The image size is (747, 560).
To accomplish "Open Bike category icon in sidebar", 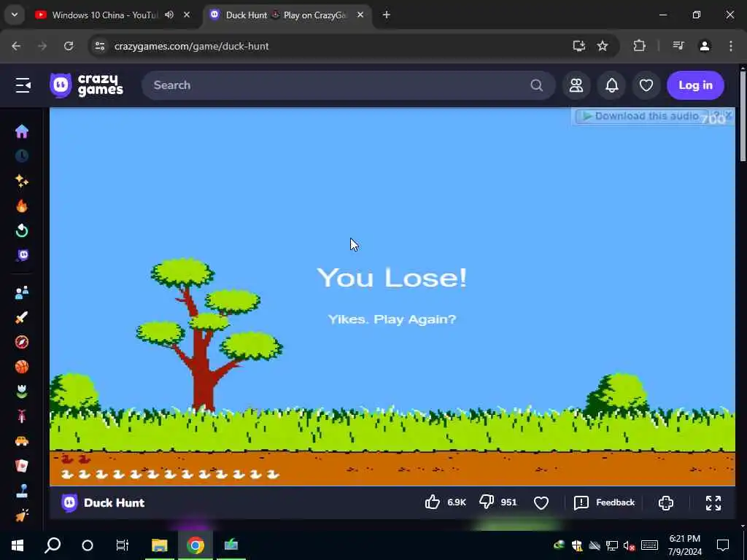I will [x=21, y=416].
